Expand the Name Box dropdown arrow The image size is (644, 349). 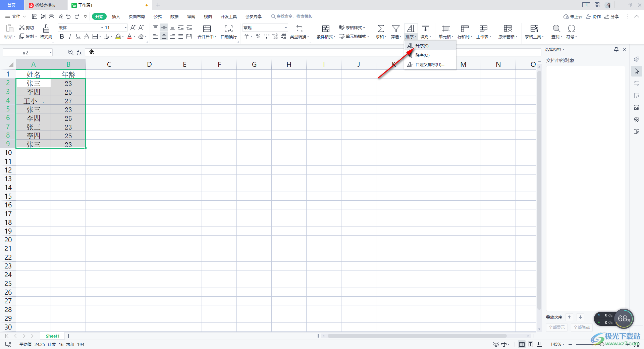pos(51,52)
